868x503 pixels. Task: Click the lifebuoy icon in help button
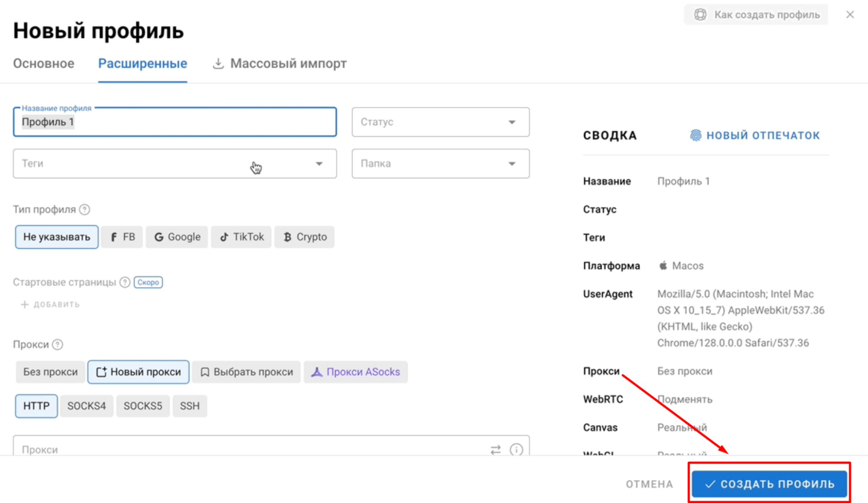click(x=700, y=15)
